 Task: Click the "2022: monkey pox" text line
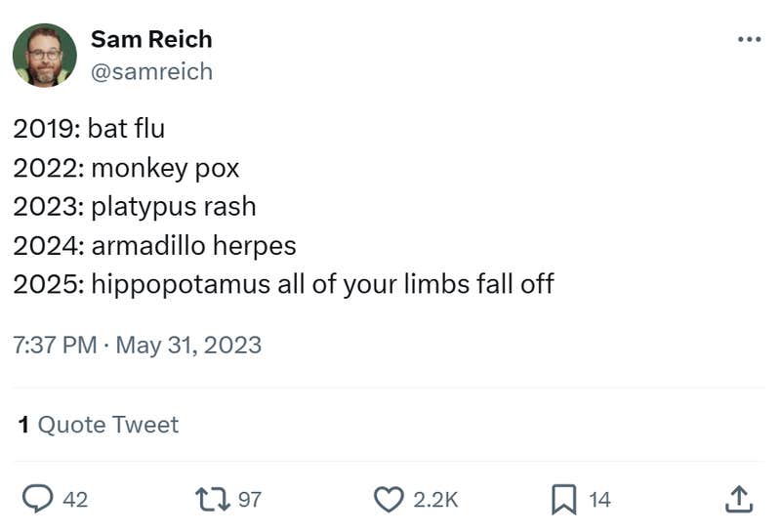click(x=126, y=167)
